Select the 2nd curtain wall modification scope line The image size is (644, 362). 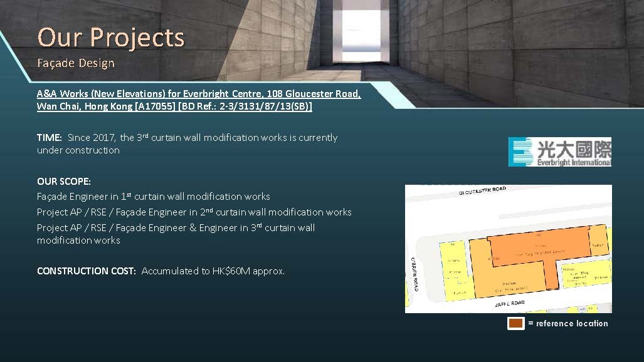(194, 212)
